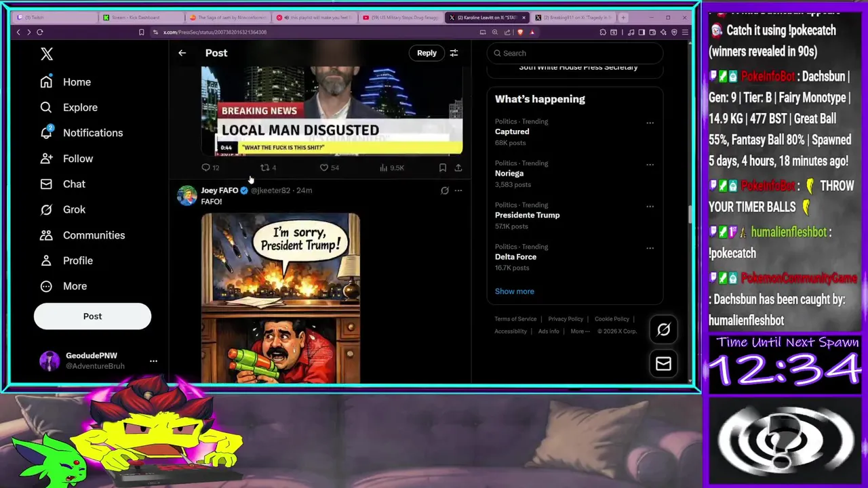Click the white Post button
This screenshot has width=868, height=488.
tap(92, 317)
